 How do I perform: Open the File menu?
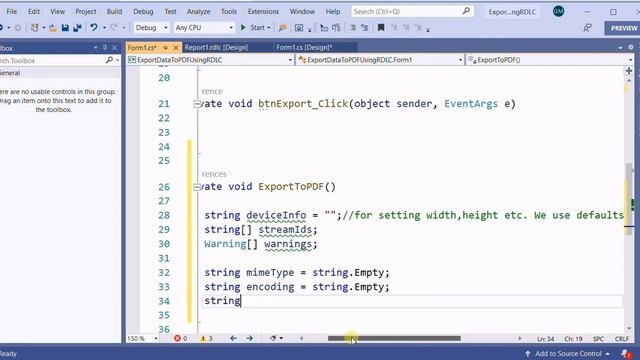click(x=11, y=11)
